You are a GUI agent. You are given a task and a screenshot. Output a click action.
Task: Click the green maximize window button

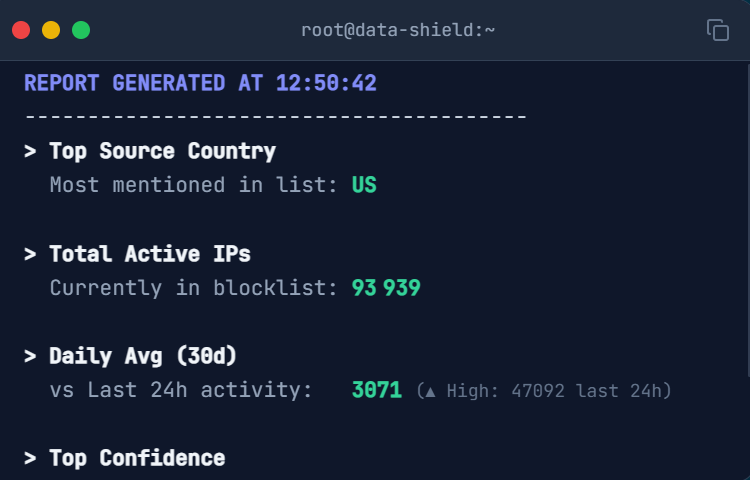[x=81, y=30]
